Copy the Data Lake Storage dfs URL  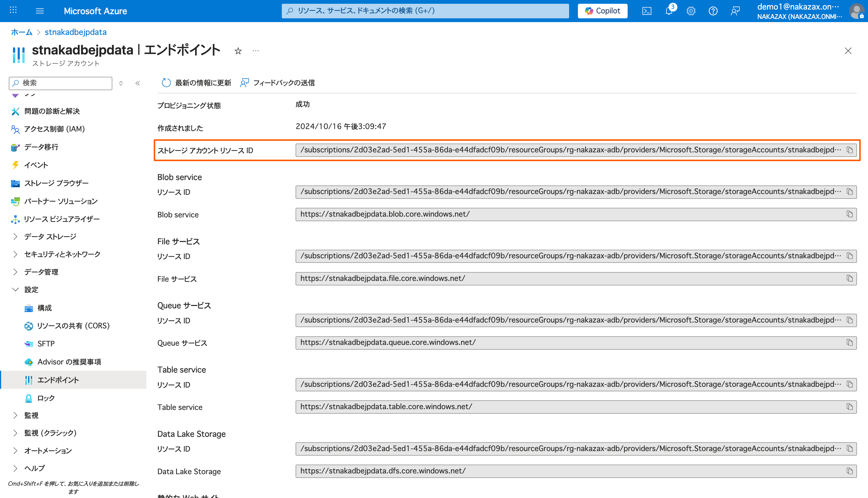click(849, 471)
